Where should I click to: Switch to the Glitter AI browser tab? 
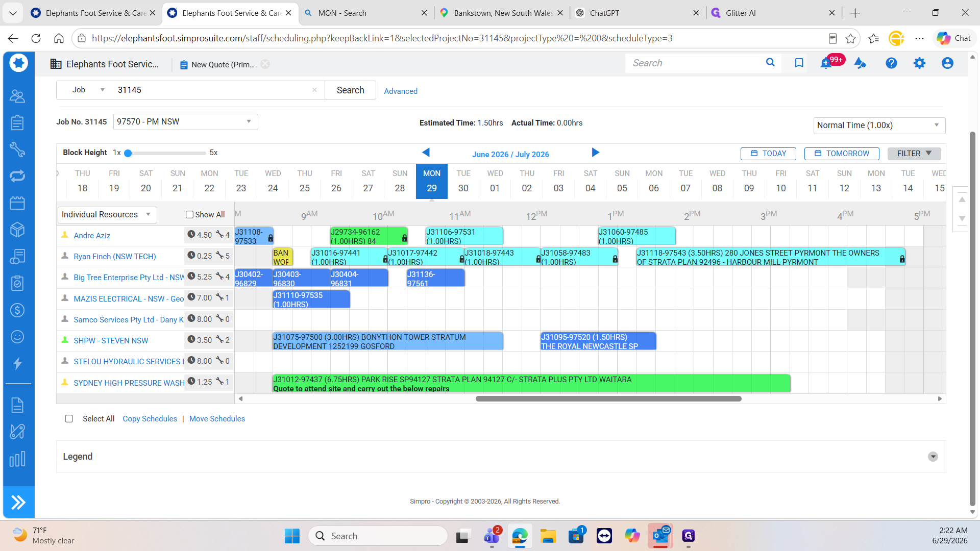pos(772,13)
